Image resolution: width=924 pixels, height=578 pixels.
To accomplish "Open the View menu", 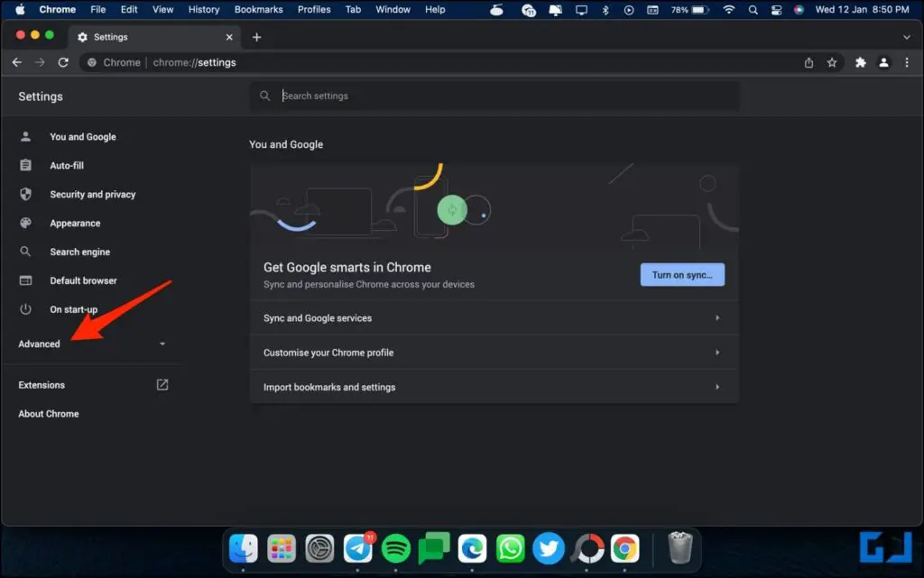I will (x=162, y=9).
